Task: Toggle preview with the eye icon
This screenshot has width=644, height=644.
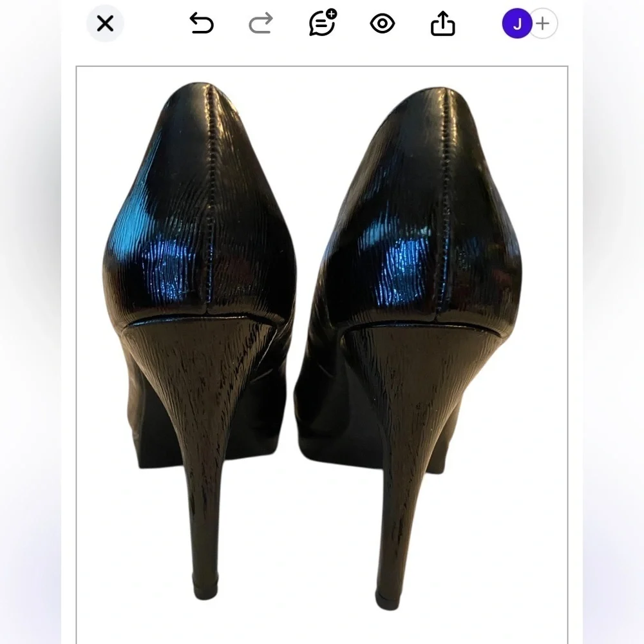Action: [x=383, y=23]
